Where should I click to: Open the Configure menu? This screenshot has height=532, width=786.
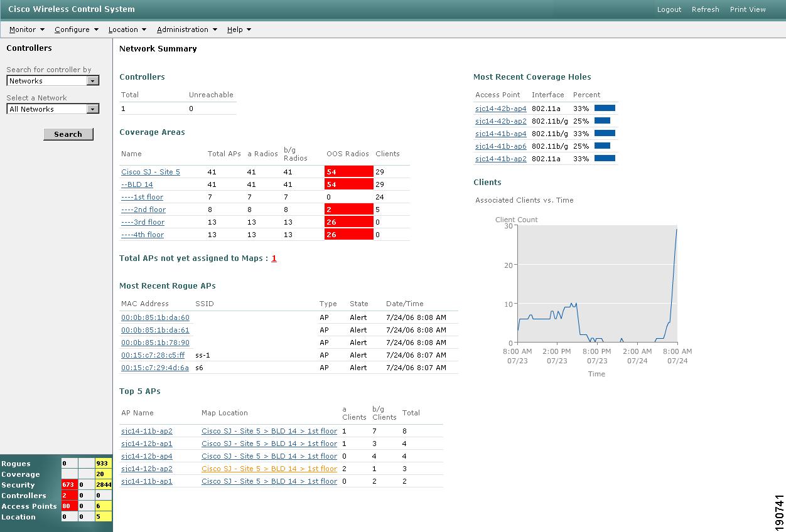[x=77, y=29]
